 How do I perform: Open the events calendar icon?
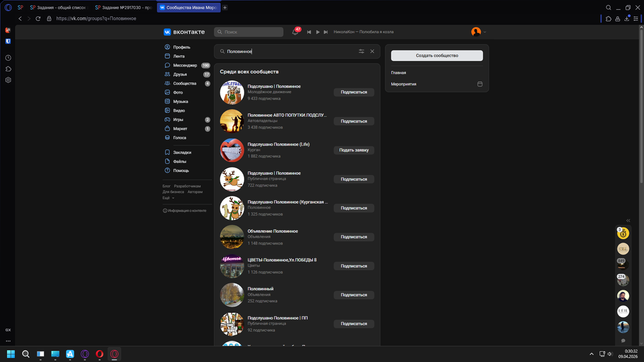coord(480,84)
